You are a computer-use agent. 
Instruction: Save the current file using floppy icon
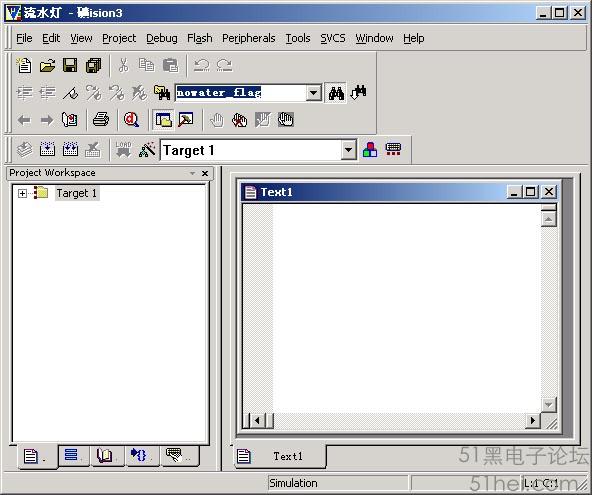[x=70, y=65]
